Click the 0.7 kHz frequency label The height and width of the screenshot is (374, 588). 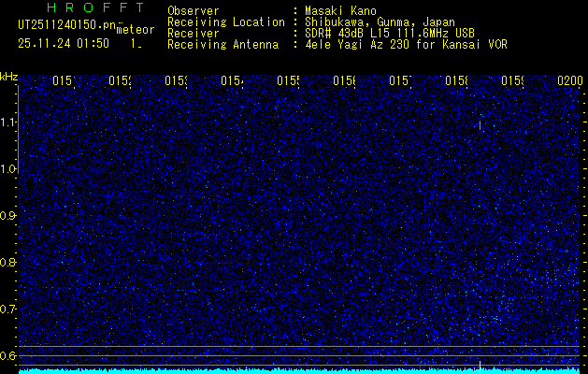[7, 309]
